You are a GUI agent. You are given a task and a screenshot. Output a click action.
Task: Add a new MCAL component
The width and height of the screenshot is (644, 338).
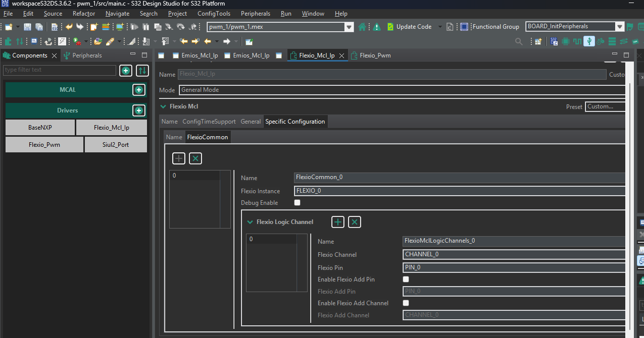tap(138, 90)
